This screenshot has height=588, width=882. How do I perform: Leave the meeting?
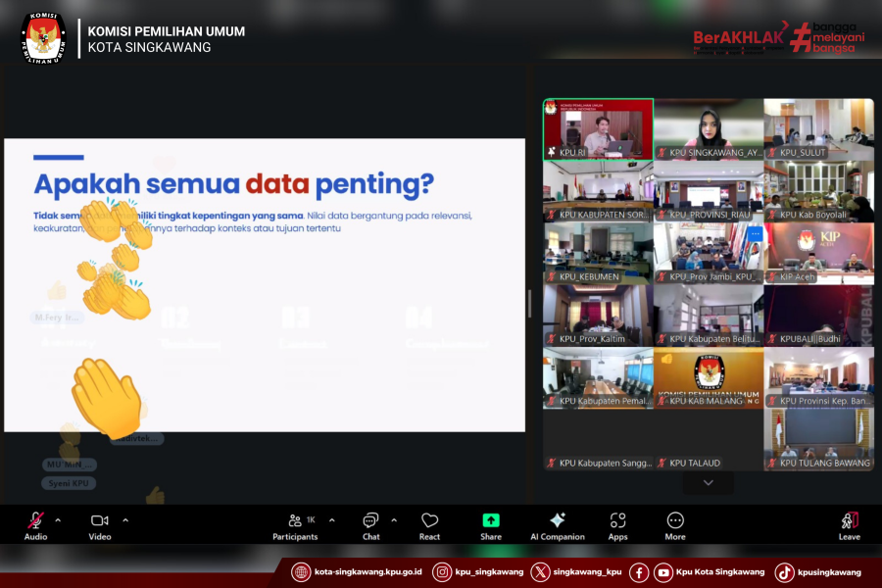(x=850, y=525)
